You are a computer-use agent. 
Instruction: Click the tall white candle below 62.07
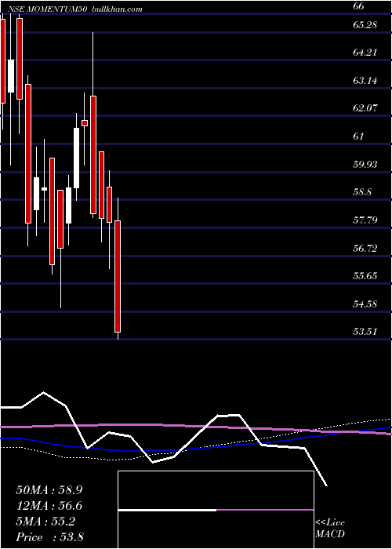pos(76,158)
